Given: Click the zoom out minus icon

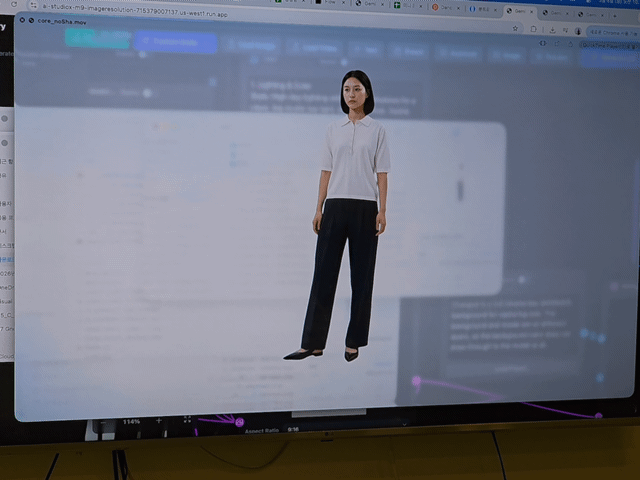Looking at the screenshot, I should pos(105,421).
